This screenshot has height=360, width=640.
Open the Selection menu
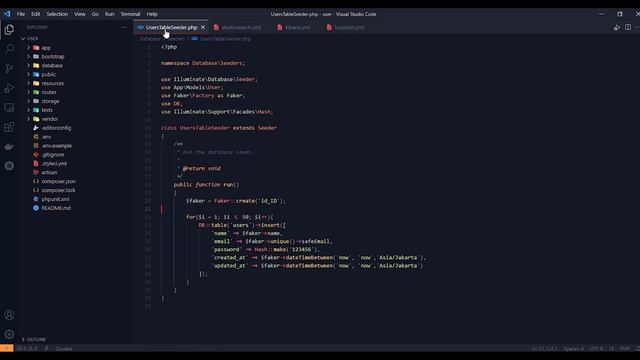[x=57, y=14]
